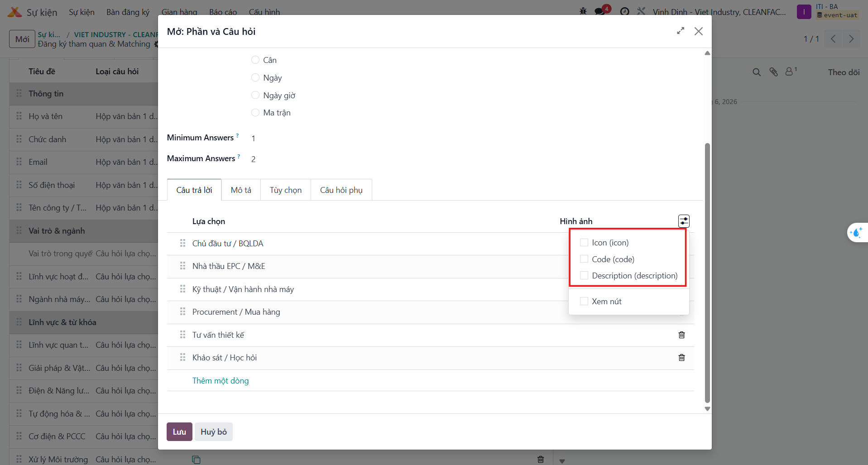
Task: Click drag handle of Procurement / Mua hàng
Action: (x=182, y=312)
